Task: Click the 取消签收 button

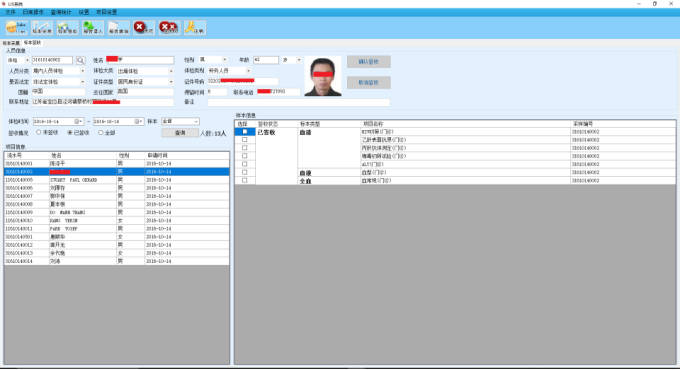Action: [369, 82]
